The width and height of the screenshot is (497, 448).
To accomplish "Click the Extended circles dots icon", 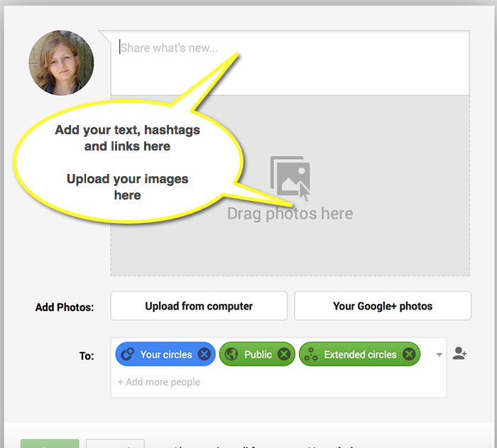I will click(x=311, y=354).
